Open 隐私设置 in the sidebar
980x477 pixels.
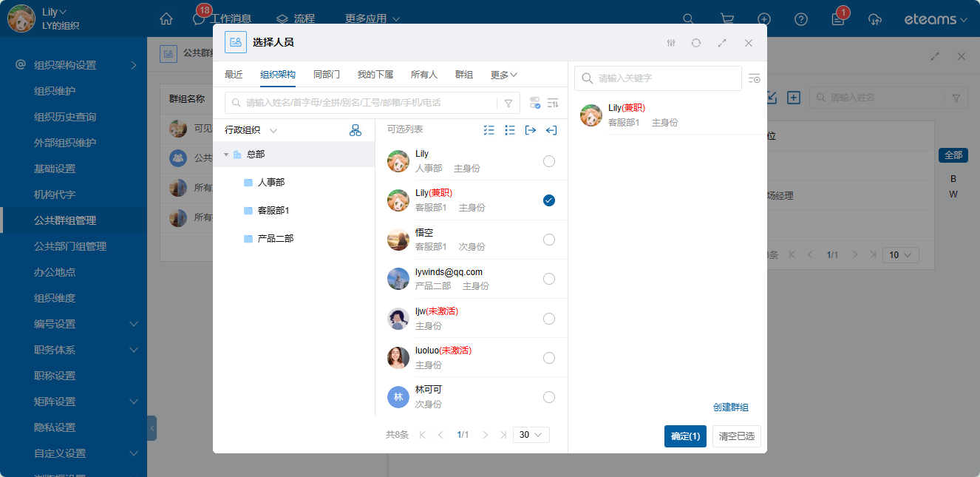click(55, 427)
